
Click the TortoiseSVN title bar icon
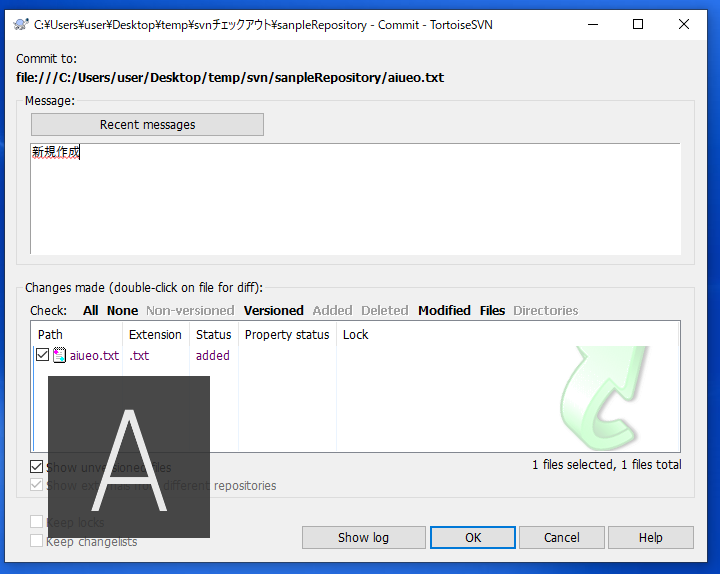coord(21,24)
